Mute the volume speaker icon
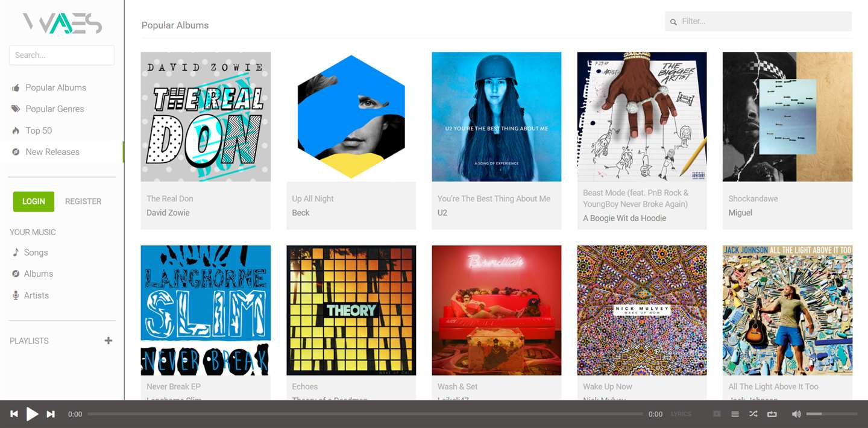This screenshot has width=868, height=428. pyautogui.click(x=796, y=414)
